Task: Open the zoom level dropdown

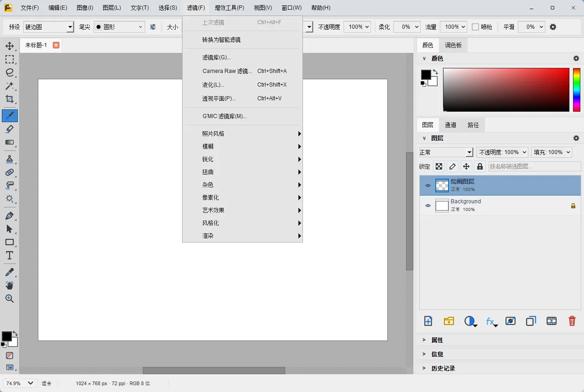Action: click(x=20, y=383)
